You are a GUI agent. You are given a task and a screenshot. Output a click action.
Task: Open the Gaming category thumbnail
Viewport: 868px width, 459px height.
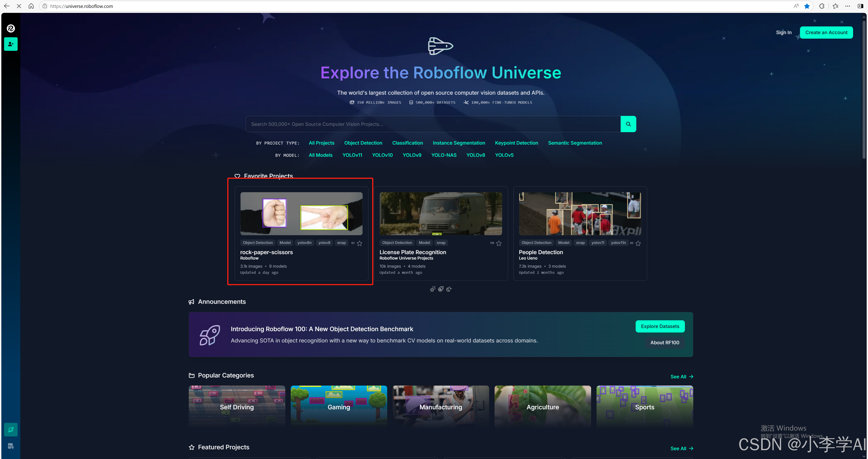(x=339, y=406)
